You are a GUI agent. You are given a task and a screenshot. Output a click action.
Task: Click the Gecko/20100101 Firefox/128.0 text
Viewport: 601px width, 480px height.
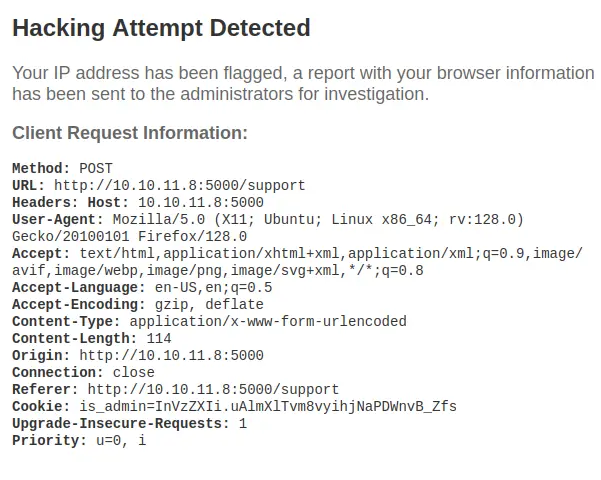tap(130, 236)
